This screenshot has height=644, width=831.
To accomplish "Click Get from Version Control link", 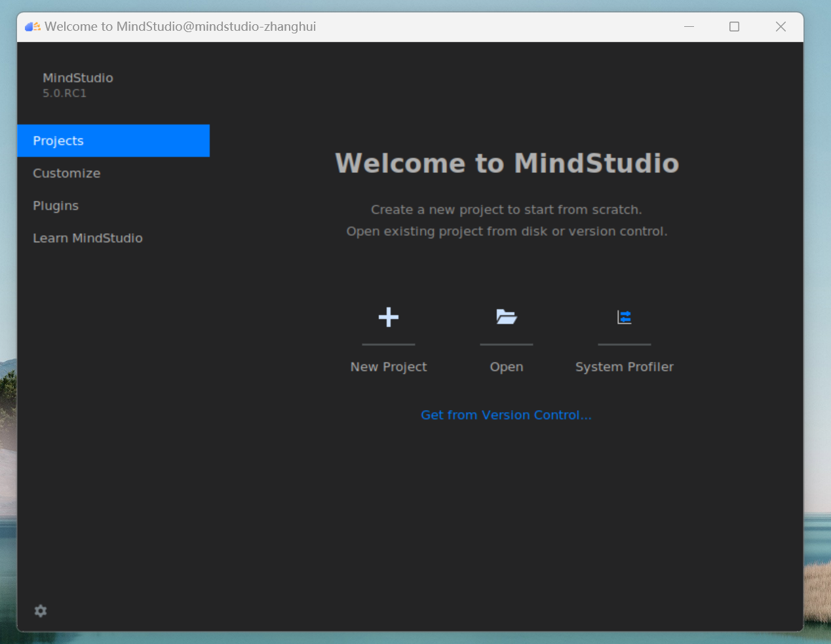I will coord(506,415).
